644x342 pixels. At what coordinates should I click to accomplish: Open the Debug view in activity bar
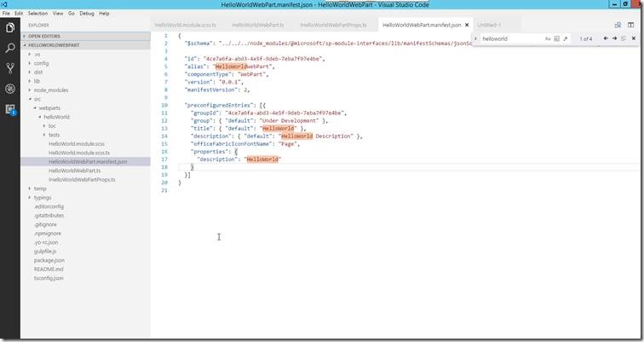(10, 89)
